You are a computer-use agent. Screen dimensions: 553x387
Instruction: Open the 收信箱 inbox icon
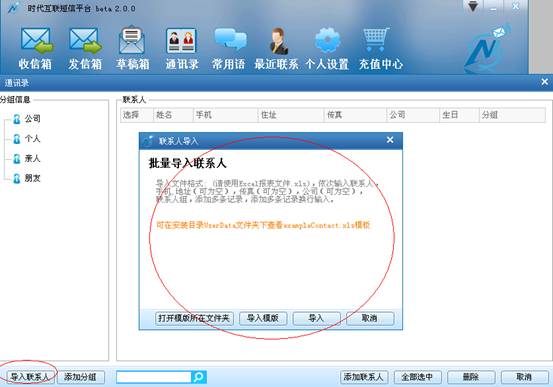(35, 48)
